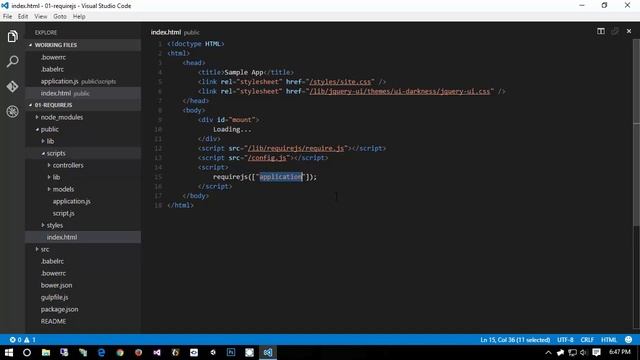640x360 pixels.
Task: Collapse the 01-REQUIREJS project section
Action: (83, 105)
